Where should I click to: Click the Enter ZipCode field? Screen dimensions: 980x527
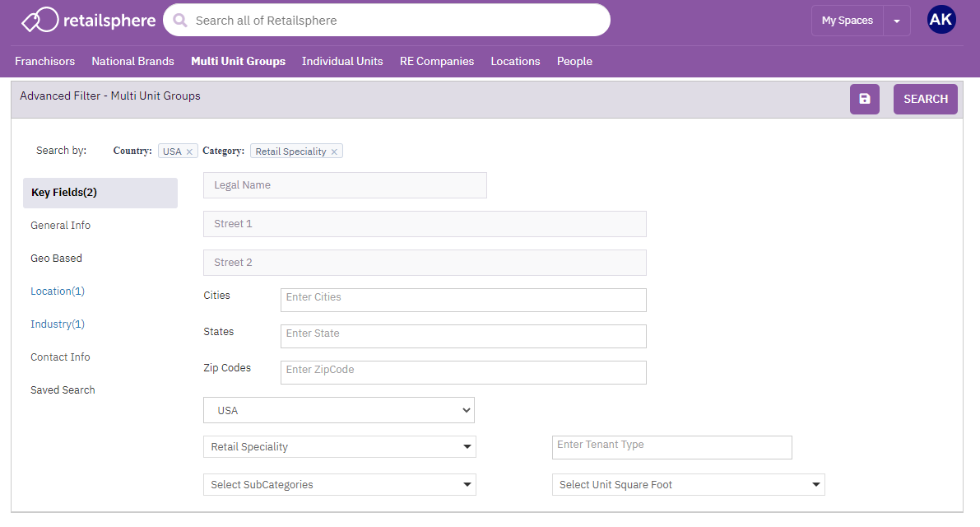coord(463,372)
